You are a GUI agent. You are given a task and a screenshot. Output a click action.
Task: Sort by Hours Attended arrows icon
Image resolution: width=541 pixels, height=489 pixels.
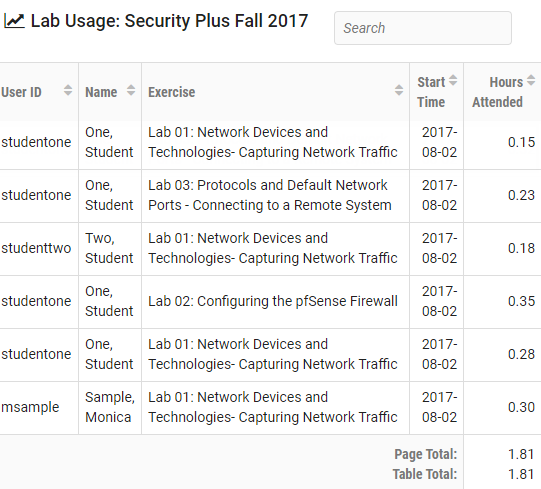click(x=531, y=80)
